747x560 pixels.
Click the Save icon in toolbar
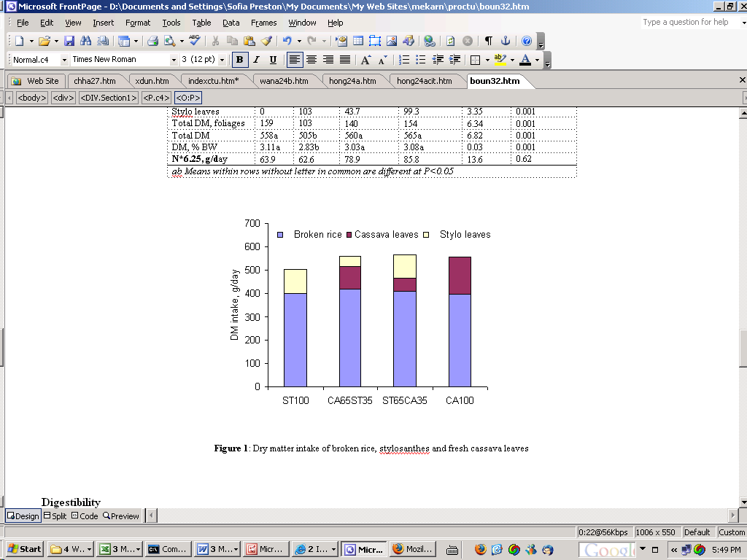[x=69, y=41]
